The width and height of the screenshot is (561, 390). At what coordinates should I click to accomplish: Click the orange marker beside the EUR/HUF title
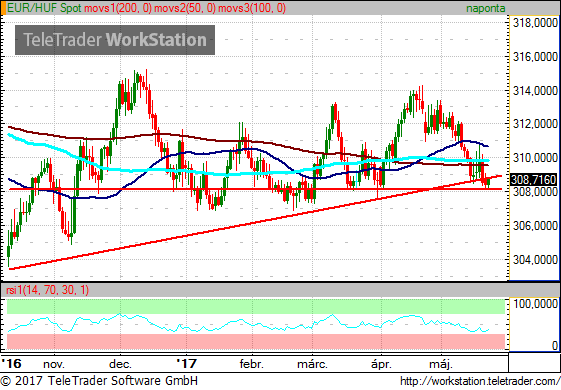[x=3, y=8]
